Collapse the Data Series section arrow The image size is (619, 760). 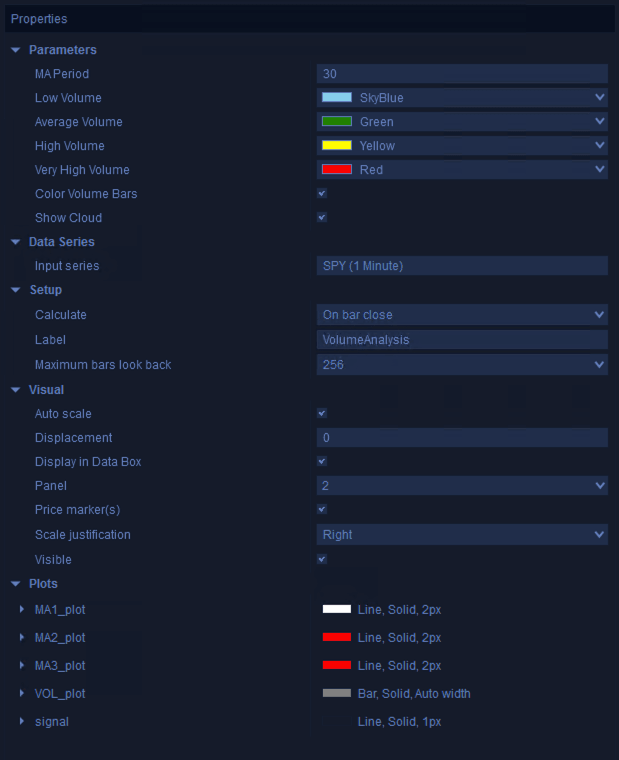tap(15, 242)
